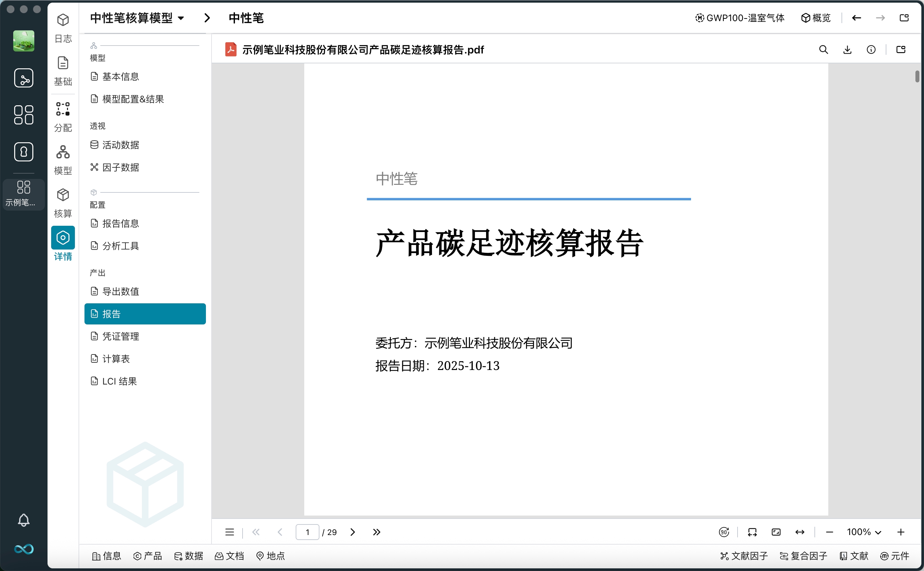Toggle the 概览 overview mode

tap(816, 18)
